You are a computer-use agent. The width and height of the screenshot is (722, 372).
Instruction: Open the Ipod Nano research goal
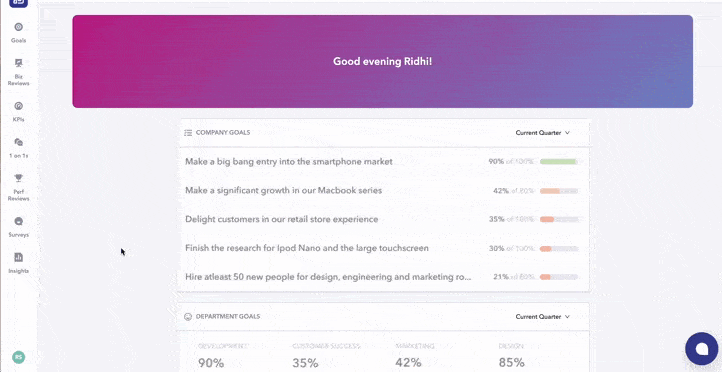[307, 248]
